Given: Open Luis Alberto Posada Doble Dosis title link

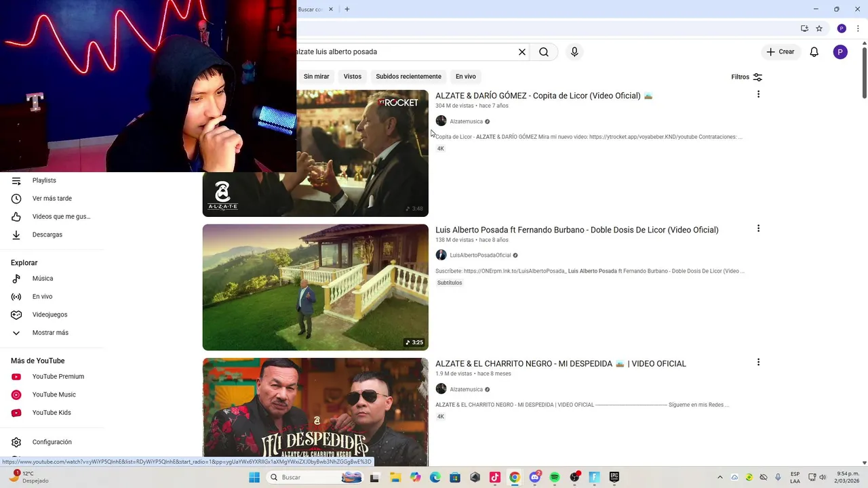Looking at the screenshot, I should 577,230.
